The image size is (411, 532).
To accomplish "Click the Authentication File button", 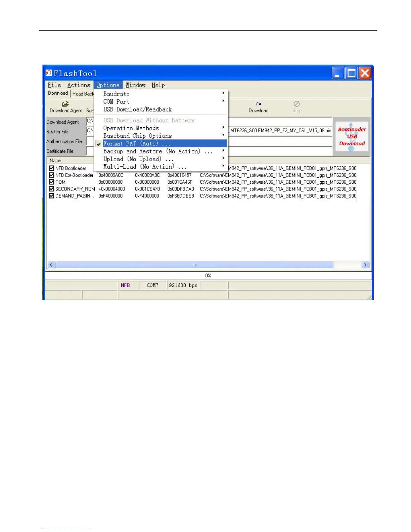I will [x=65, y=141].
